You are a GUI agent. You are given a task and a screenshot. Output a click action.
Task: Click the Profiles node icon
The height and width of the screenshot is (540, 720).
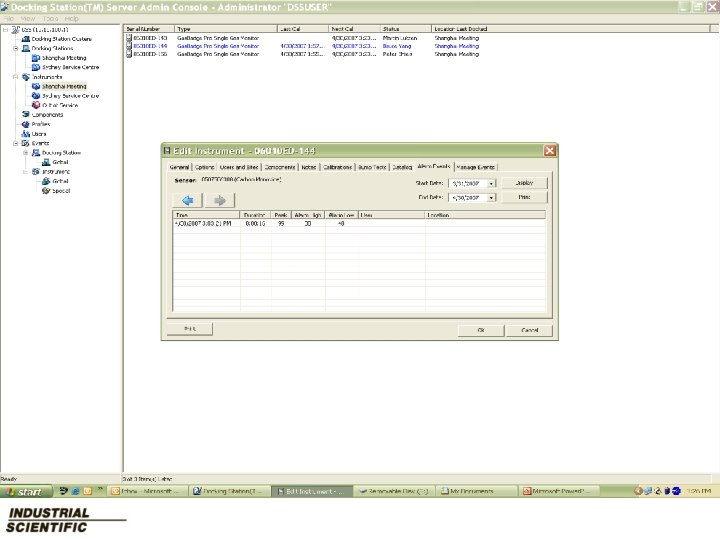(26, 124)
